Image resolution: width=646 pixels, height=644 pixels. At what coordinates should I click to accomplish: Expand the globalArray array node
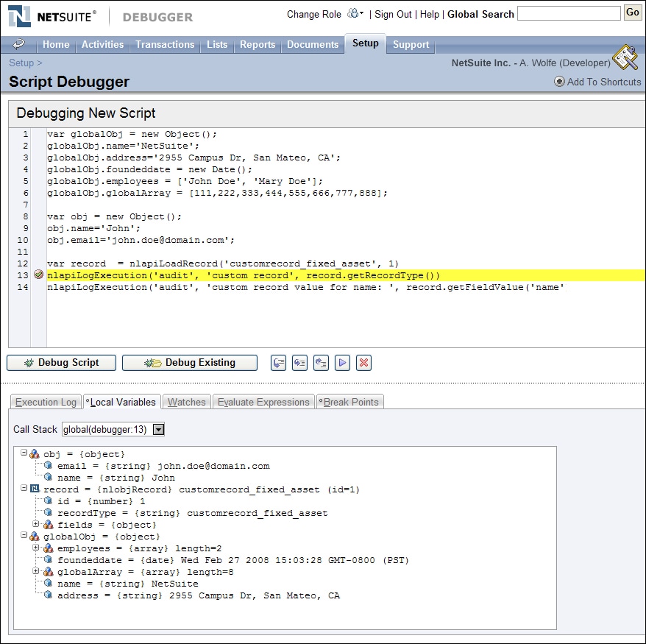[36, 570]
